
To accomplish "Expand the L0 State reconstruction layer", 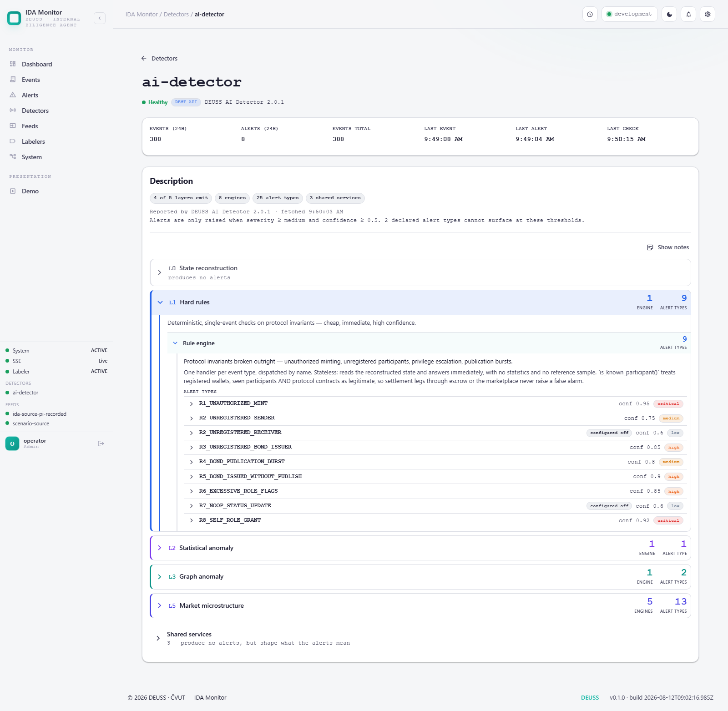I will 420,272.
